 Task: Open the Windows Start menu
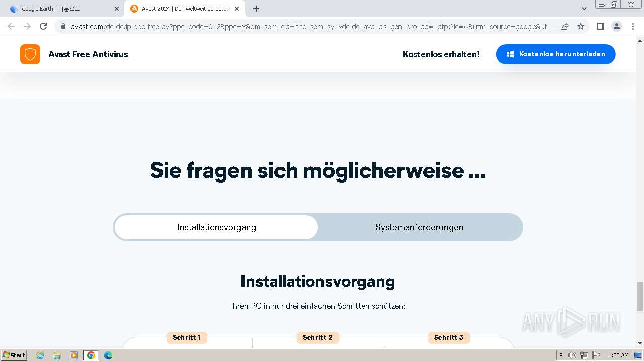tap(14, 355)
